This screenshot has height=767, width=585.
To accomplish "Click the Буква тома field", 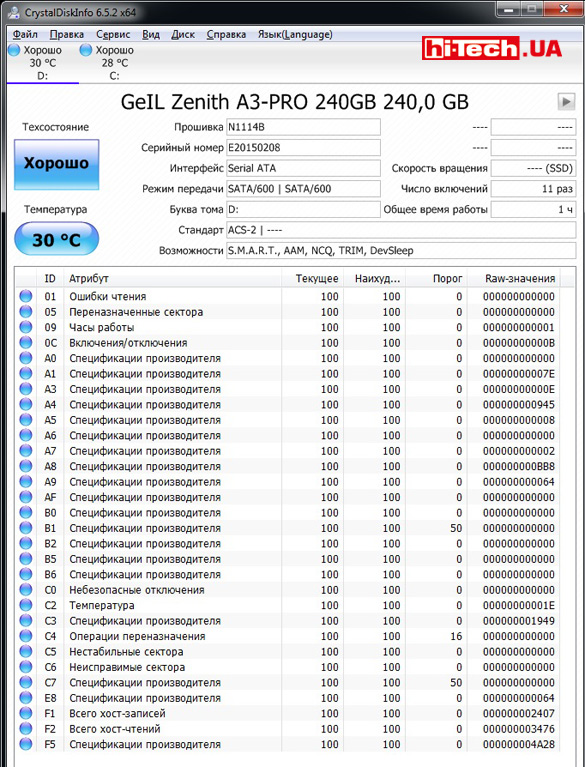I will (303, 209).
